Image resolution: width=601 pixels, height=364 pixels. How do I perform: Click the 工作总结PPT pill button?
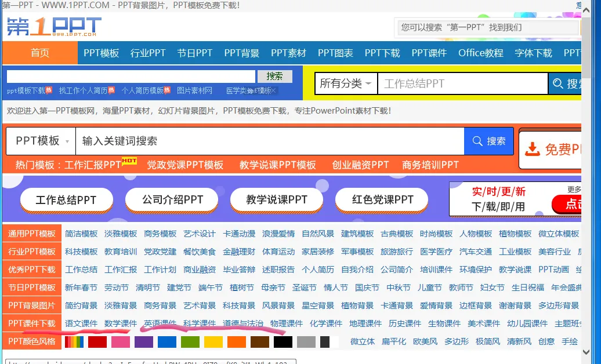[x=66, y=199]
